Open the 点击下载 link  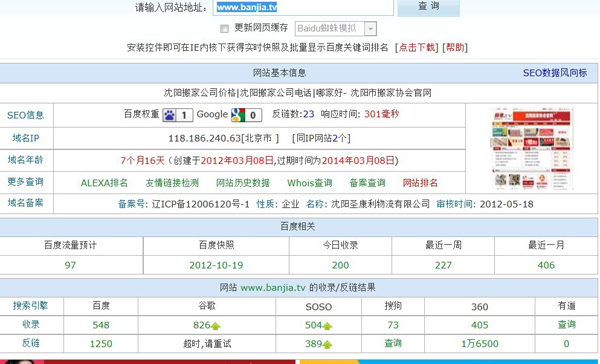417,47
